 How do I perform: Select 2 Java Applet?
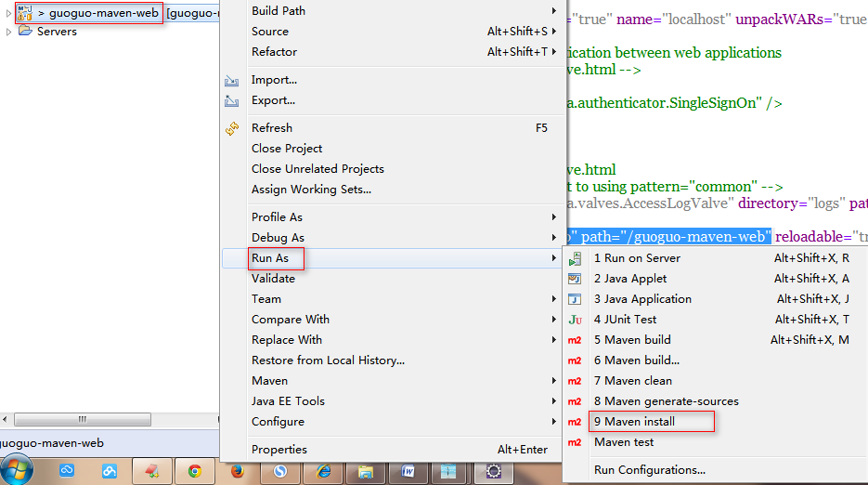pos(715,279)
